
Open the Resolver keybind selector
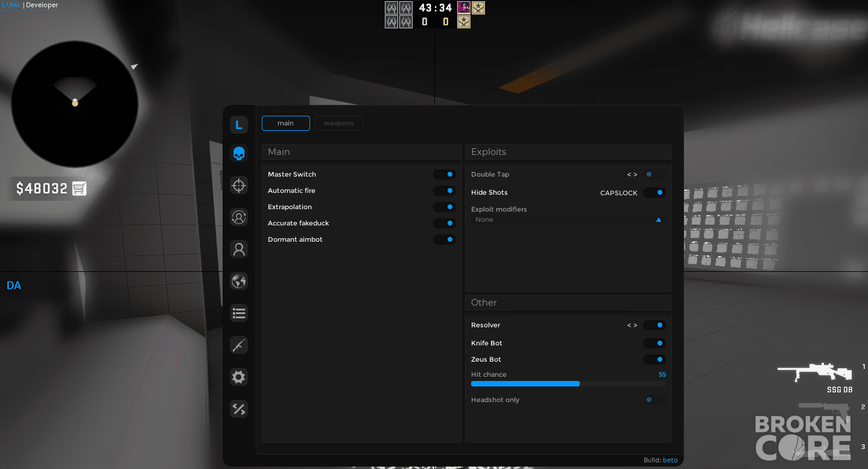pyautogui.click(x=632, y=325)
